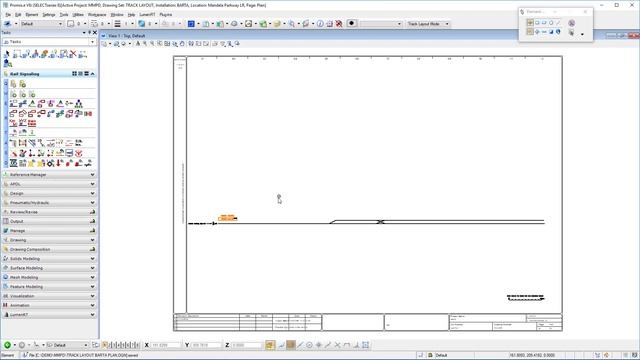Select the orange label box on the track
This screenshot has height=360, width=640.
[227, 218]
